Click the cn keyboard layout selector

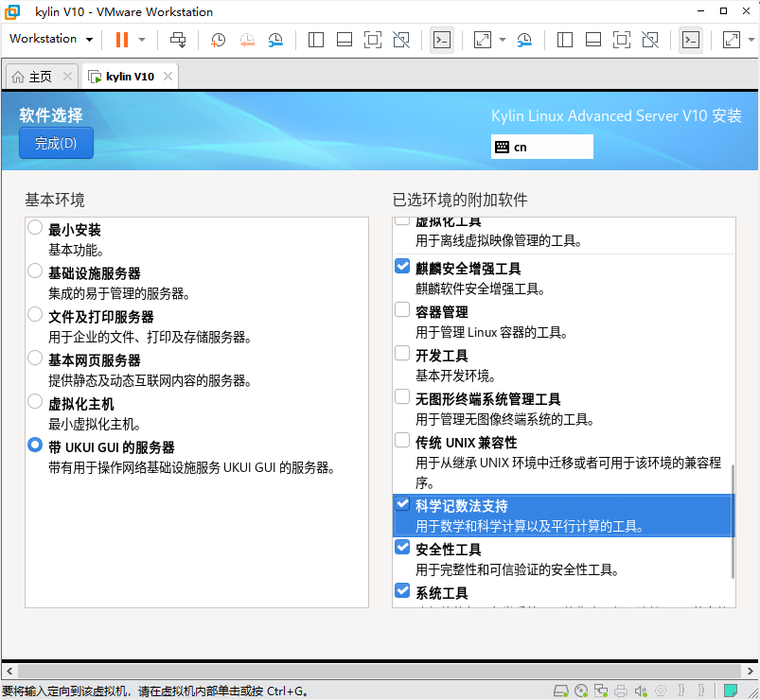click(x=541, y=147)
